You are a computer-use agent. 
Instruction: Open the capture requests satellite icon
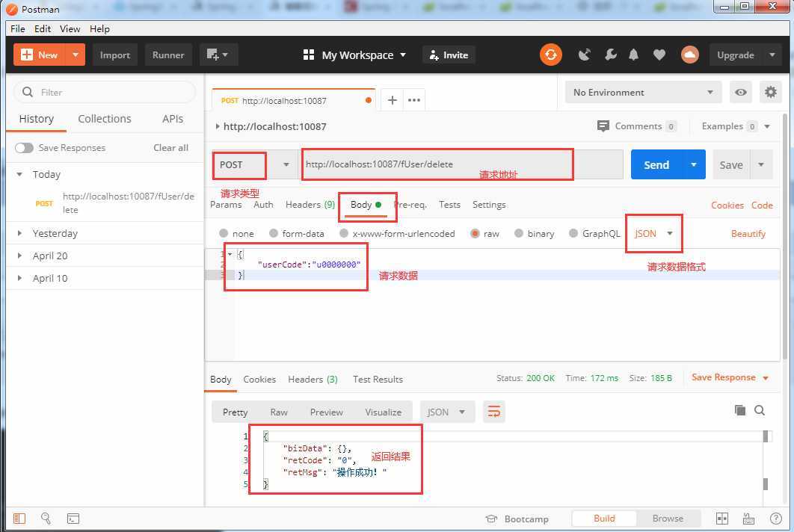click(x=585, y=55)
